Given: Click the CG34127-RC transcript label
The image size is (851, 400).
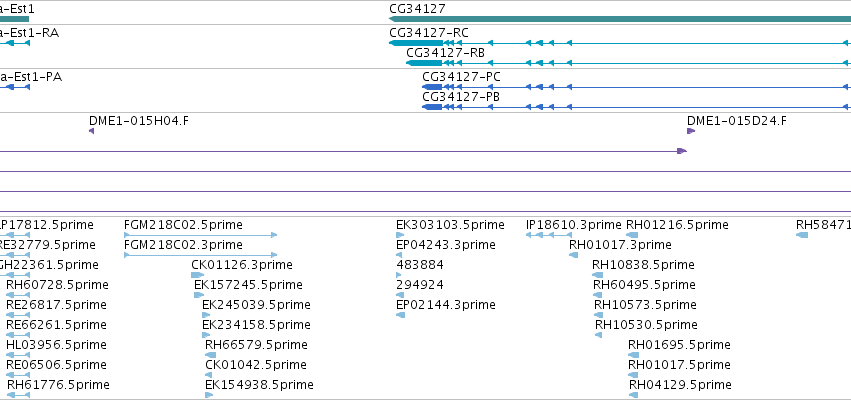Looking at the screenshot, I should pyautogui.click(x=429, y=33).
